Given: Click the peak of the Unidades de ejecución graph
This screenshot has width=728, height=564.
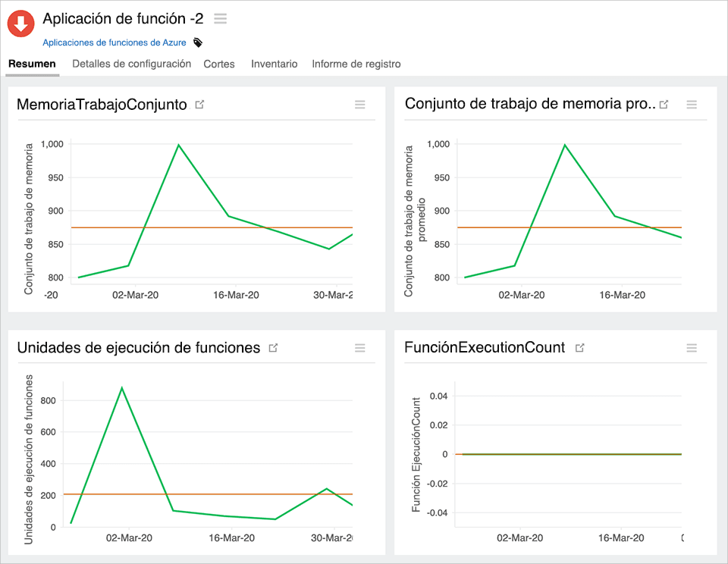Looking at the screenshot, I should point(123,387).
